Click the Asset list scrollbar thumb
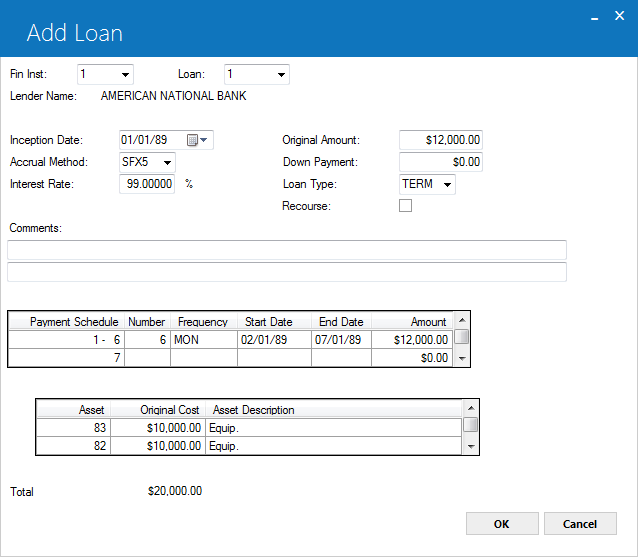The image size is (638, 557). [470, 425]
